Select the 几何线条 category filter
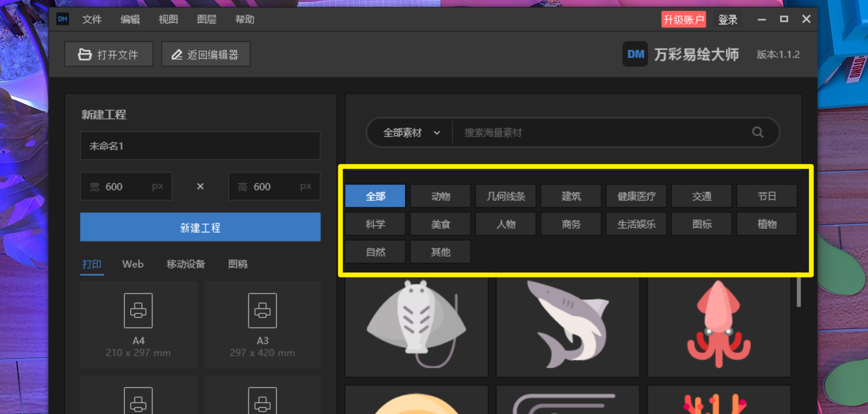The width and height of the screenshot is (868, 414). tap(506, 196)
